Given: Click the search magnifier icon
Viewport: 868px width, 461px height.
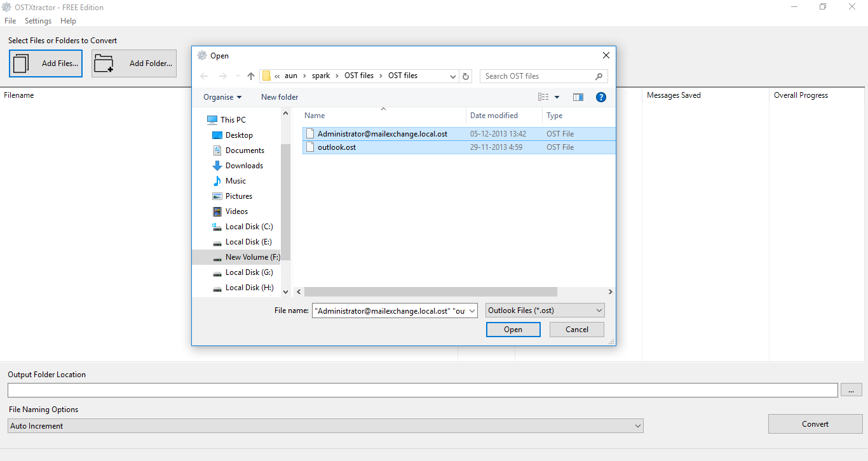Looking at the screenshot, I should point(599,76).
